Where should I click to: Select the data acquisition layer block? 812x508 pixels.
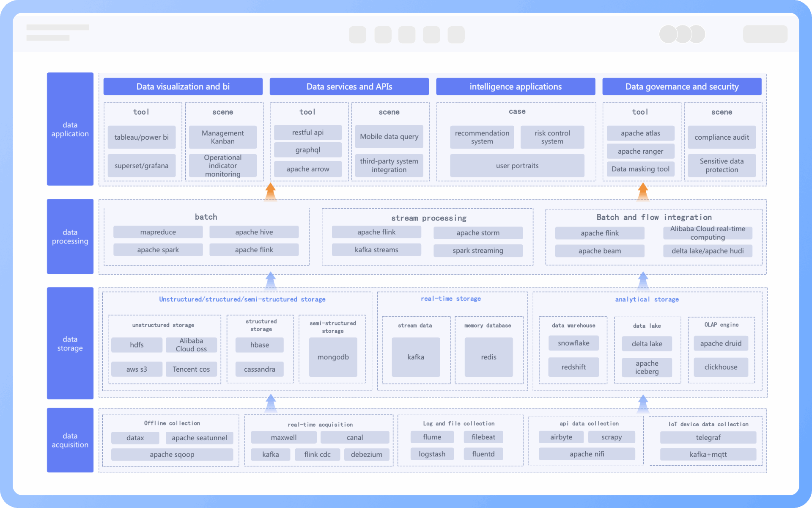(x=70, y=440)
